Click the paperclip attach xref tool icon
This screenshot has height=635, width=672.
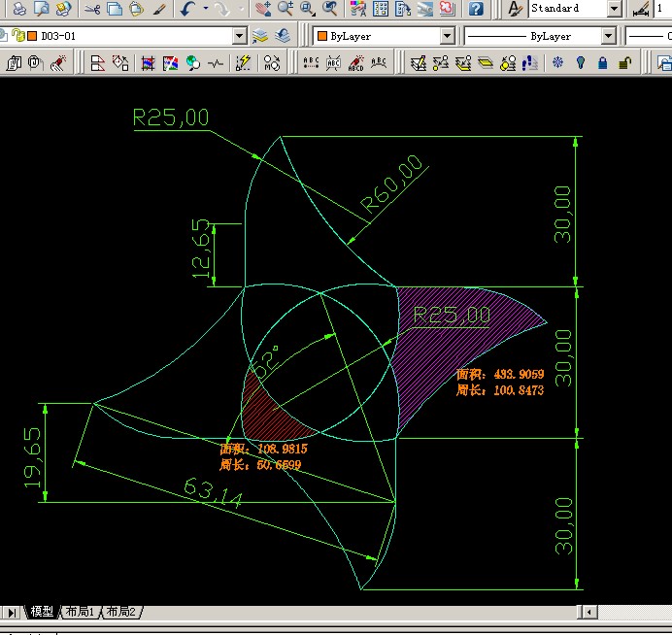coord(36,63)
